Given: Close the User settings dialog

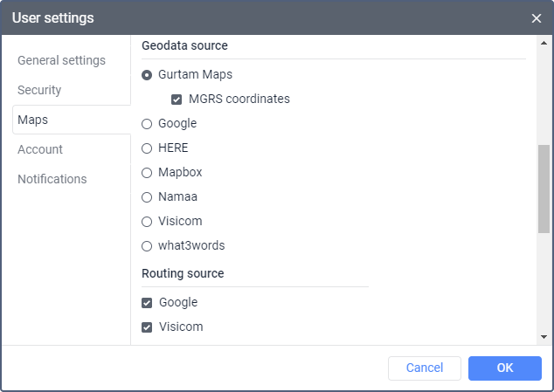Looking at the screenshot, I should coord(536,18).
